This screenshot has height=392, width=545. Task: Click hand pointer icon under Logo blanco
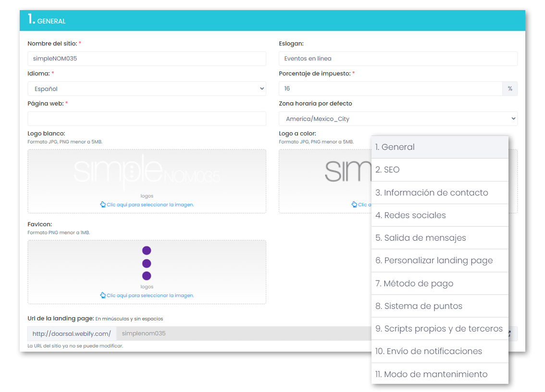point(103,205)
